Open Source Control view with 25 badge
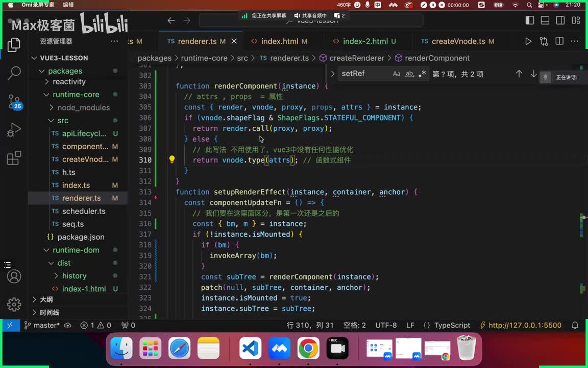 14,101
